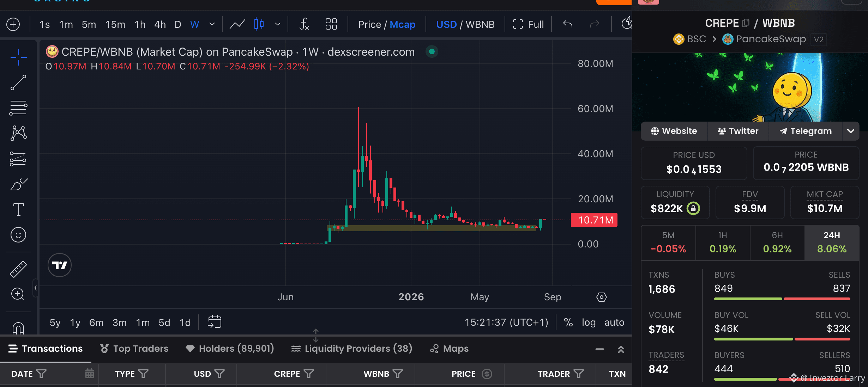The image size is (868, 387).
Task: Open the token Telegram link
Action: [x=806, y=131]
